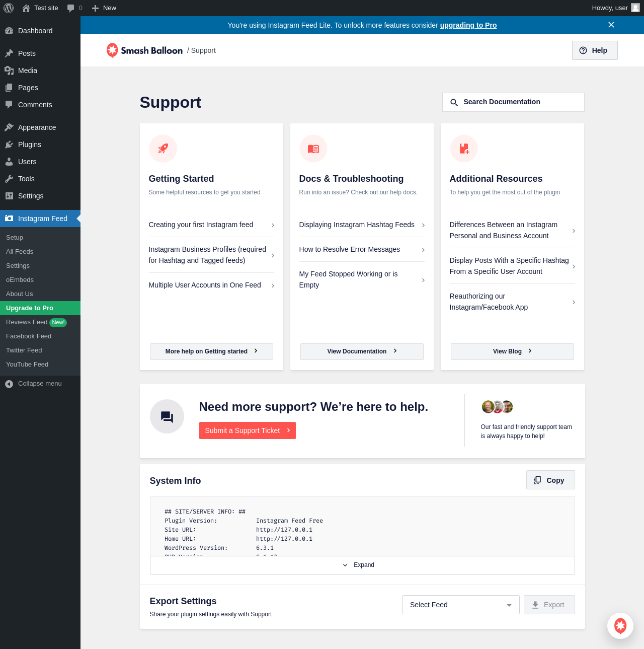Select the Instagram Feed menu item
Screen dimensions: 644x649
[x=40, y=219]
